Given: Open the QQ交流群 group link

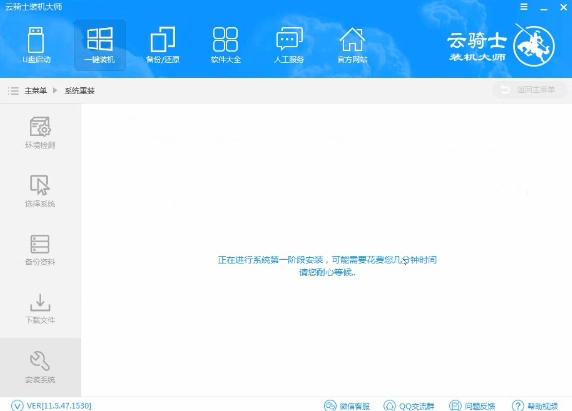Looking at the screenshot, I should pyautogui.click(x=409, y=406).
